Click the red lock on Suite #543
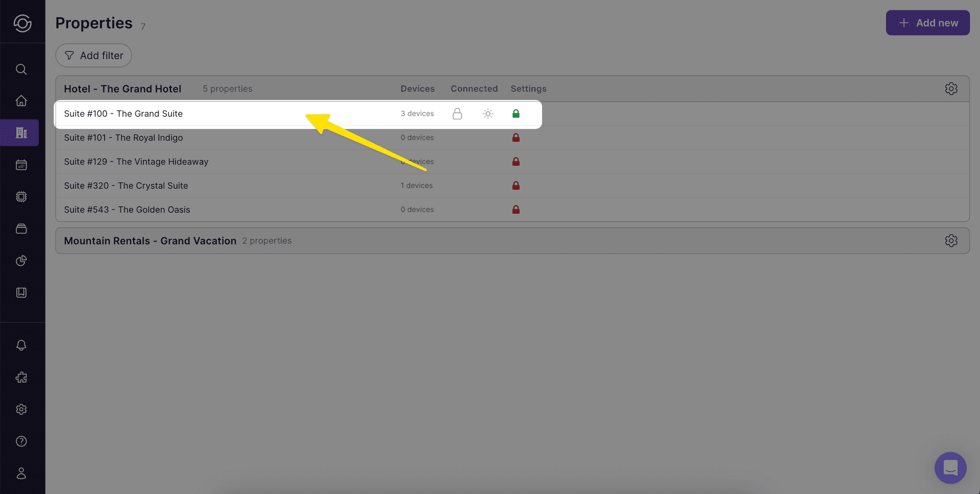Screen dimensions: 980x494 tap(516, 210)
